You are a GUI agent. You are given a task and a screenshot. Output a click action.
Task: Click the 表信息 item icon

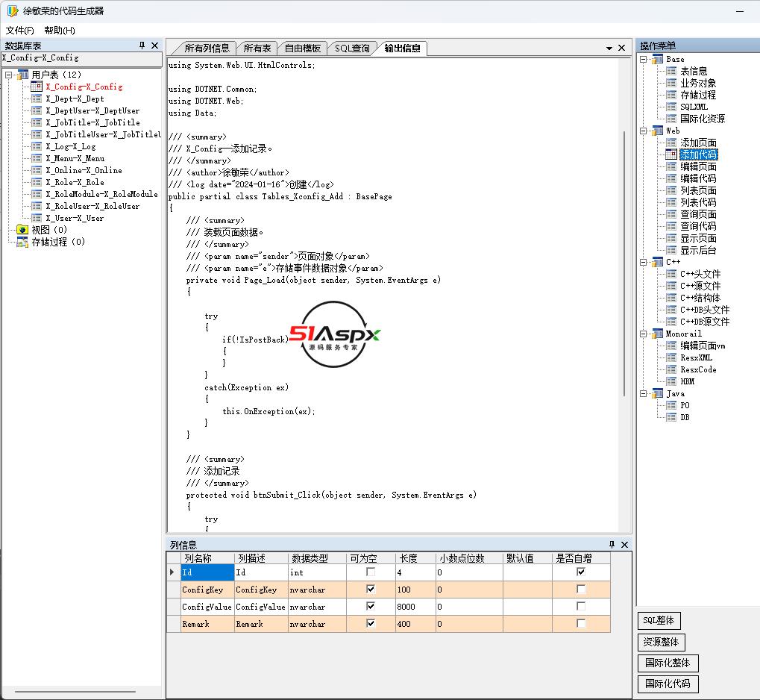point(671,71)
